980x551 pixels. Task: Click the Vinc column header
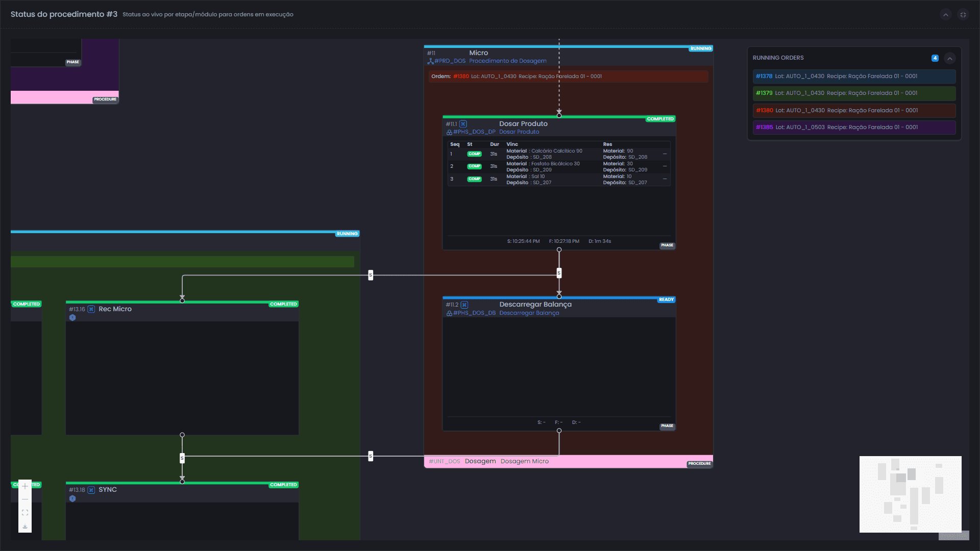click(x=512, y=144)
